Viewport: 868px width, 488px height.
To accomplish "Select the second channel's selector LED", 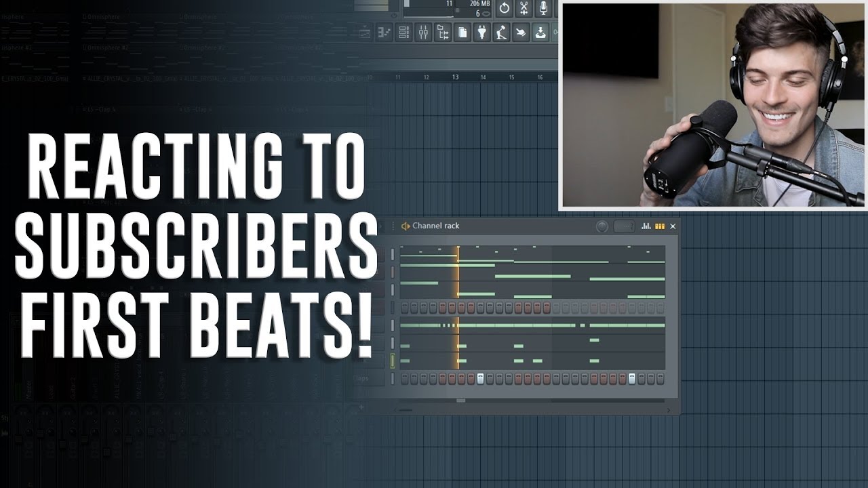I will (x=393, y=272).
